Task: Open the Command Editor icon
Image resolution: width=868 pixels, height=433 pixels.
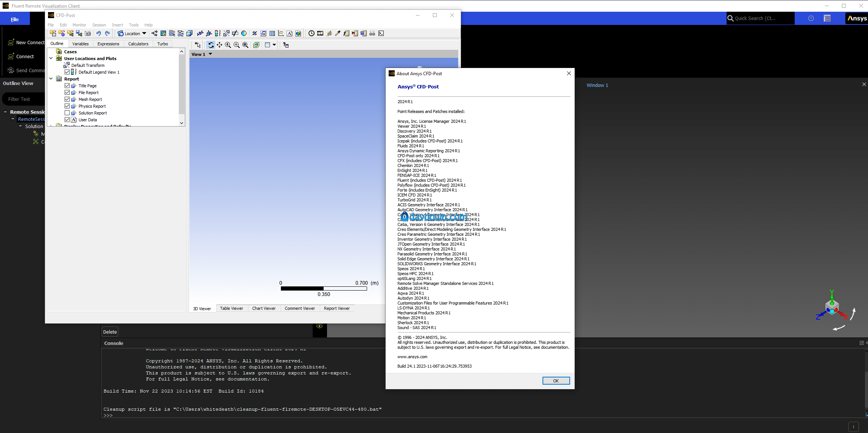Action: pyautogui.click(x=381, y=33)
